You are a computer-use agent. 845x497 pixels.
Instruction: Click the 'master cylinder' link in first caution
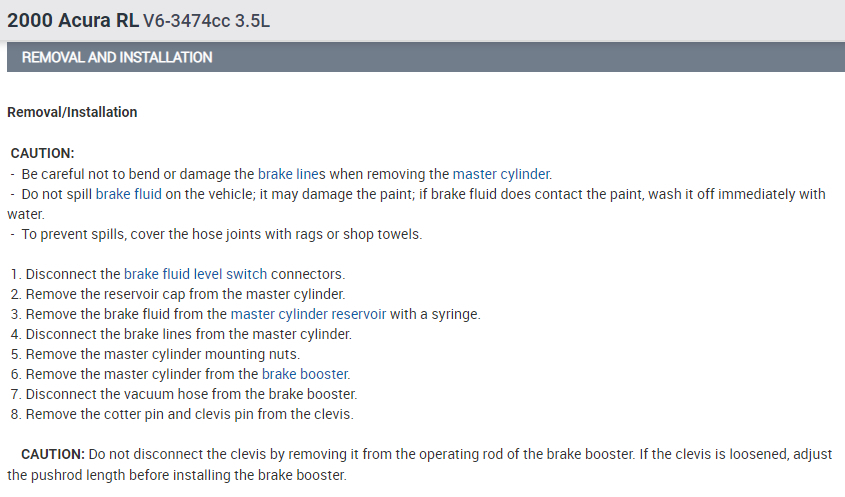[501, 173]
